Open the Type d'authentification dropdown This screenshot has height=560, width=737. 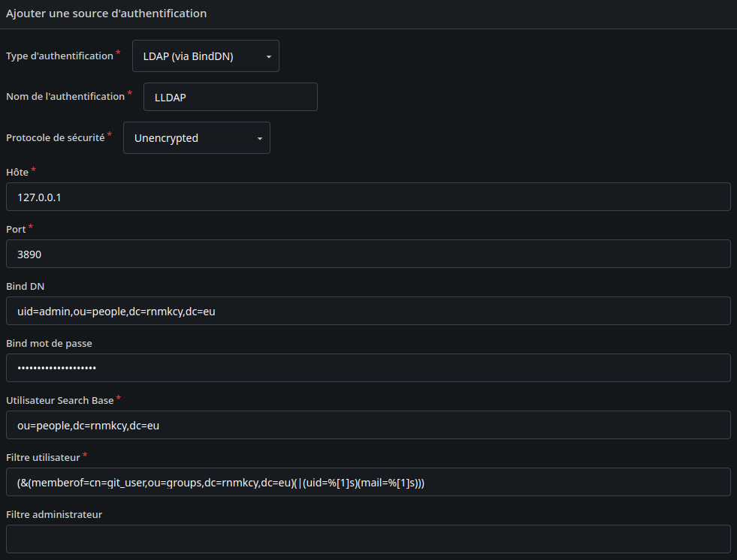[x=204, y=56]
